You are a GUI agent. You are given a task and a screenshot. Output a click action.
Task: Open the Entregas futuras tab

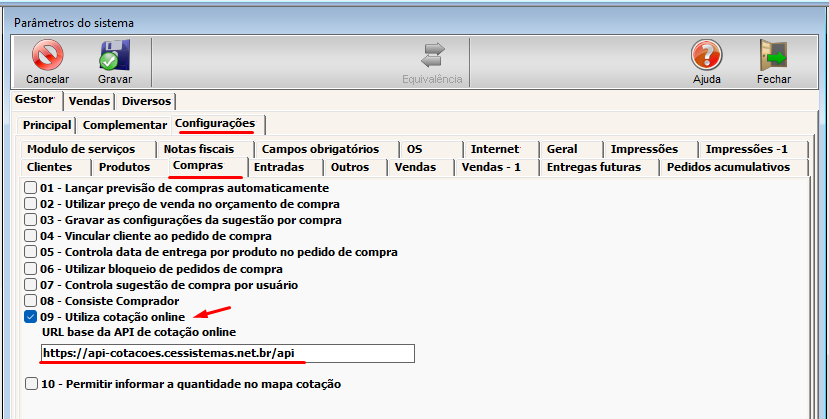pyautogui.click(x=594, y=167)
